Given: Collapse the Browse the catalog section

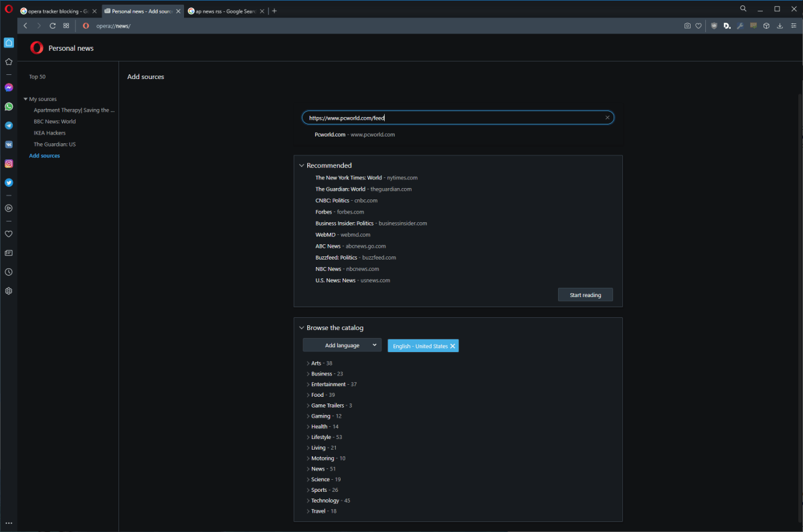Looking at the screenshot, I should point(302,328).
